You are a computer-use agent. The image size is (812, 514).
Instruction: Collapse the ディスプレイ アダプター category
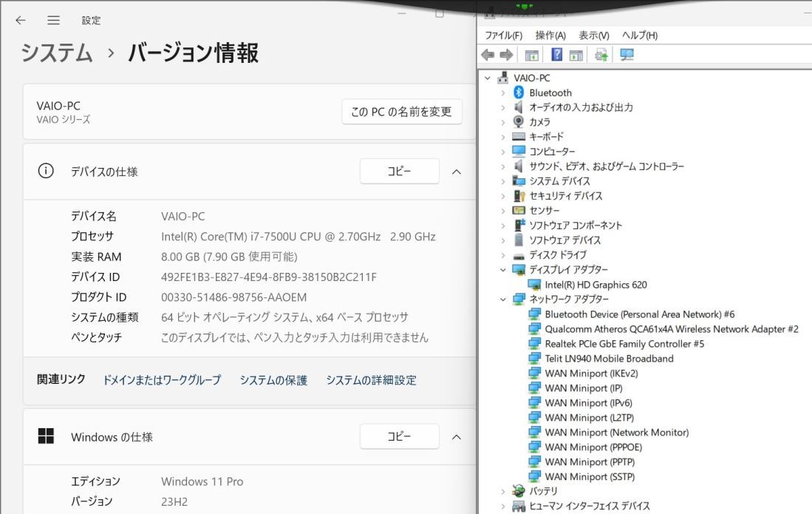point(503,269)
